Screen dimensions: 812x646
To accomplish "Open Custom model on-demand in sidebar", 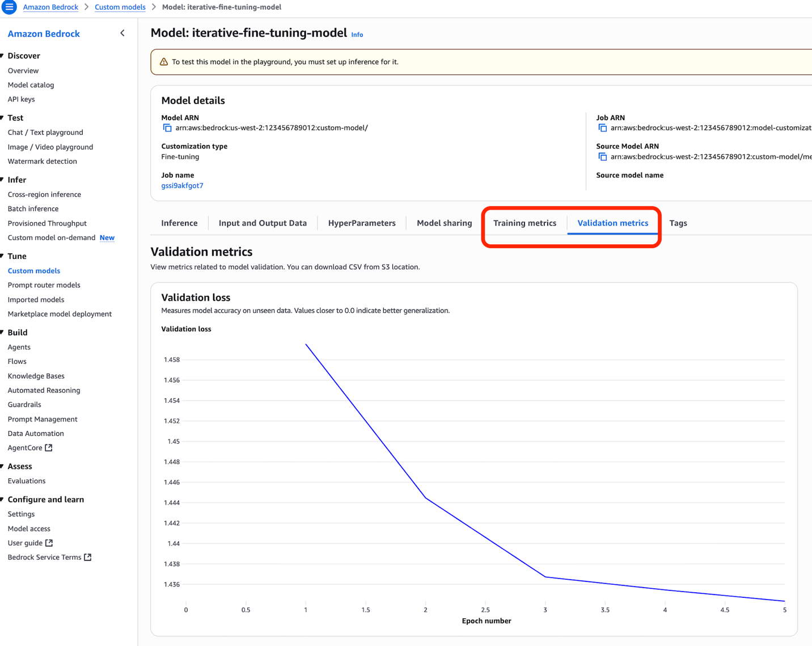I will 52,237.
